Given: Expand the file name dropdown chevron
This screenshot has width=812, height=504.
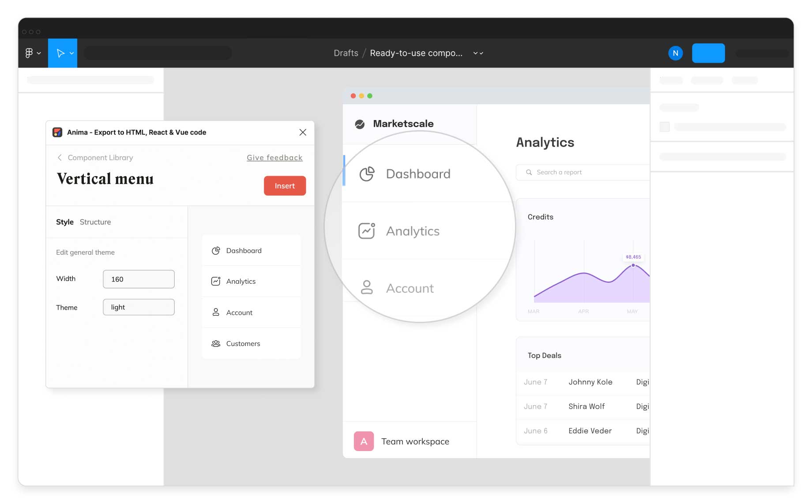Looking at the screenshot, I should [x=478, y=53].
